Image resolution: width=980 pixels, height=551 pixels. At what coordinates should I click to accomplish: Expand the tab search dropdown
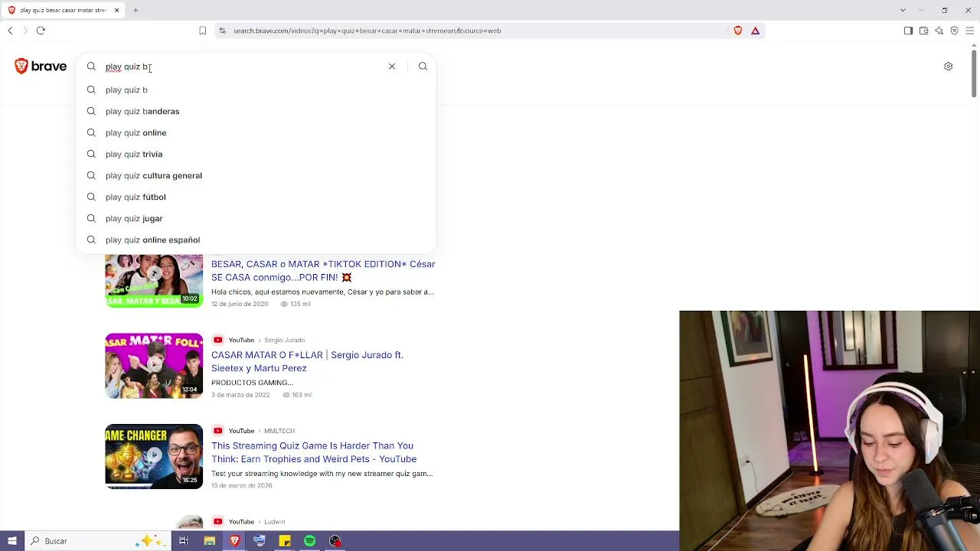tap(903, 10)
